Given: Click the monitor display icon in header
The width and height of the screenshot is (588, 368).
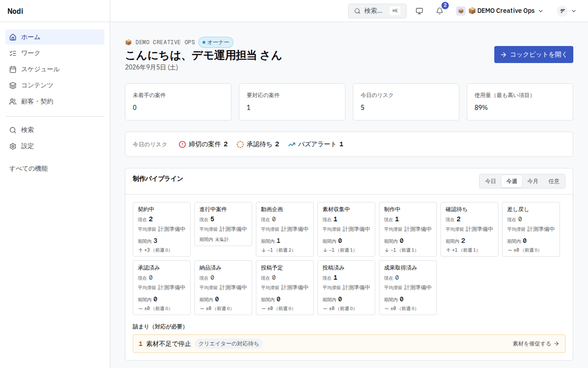Looking at the screenshot, I should click(419, 11).
